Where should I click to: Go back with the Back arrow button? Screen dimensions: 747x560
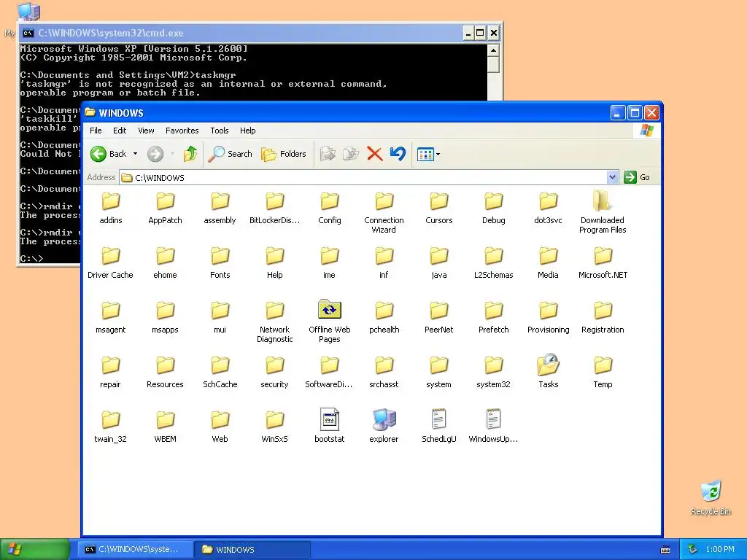tap(109, 154)
